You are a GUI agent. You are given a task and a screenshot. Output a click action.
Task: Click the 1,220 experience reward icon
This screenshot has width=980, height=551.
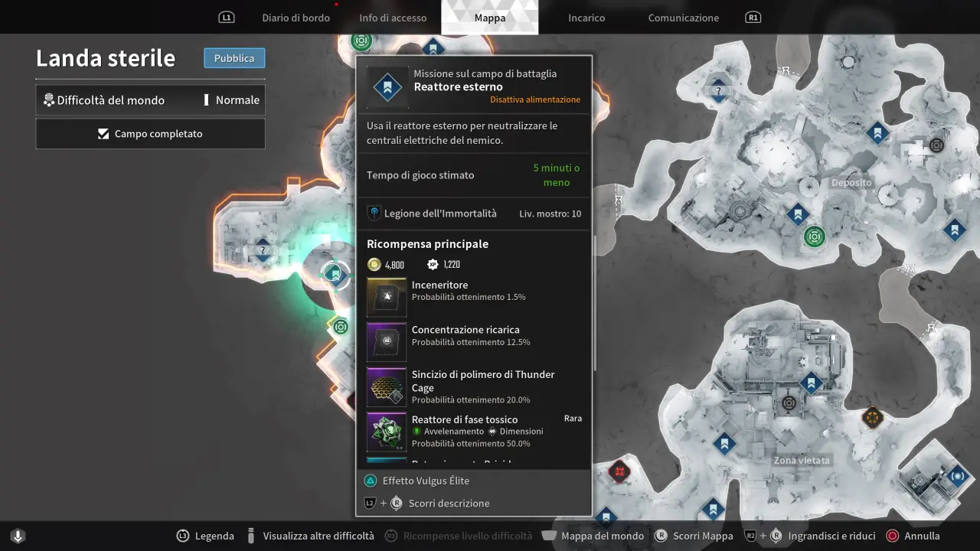pos(433,264)
